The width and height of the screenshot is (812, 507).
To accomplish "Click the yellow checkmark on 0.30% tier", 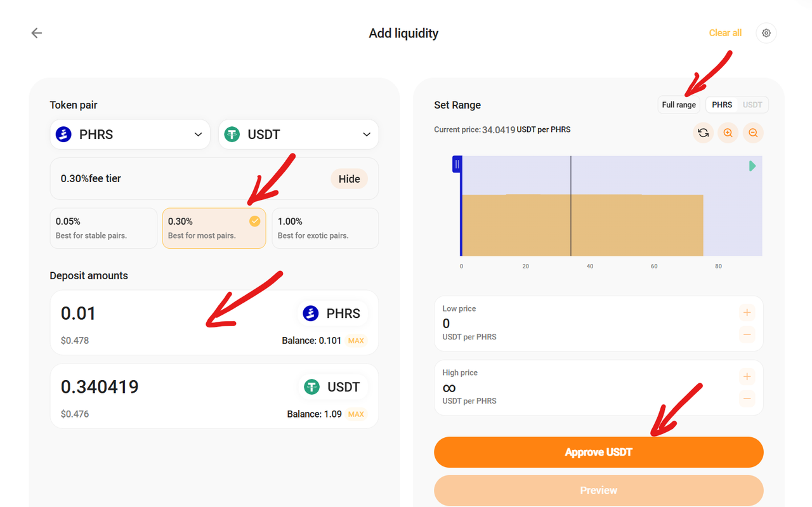I will [x=254, y=221].
